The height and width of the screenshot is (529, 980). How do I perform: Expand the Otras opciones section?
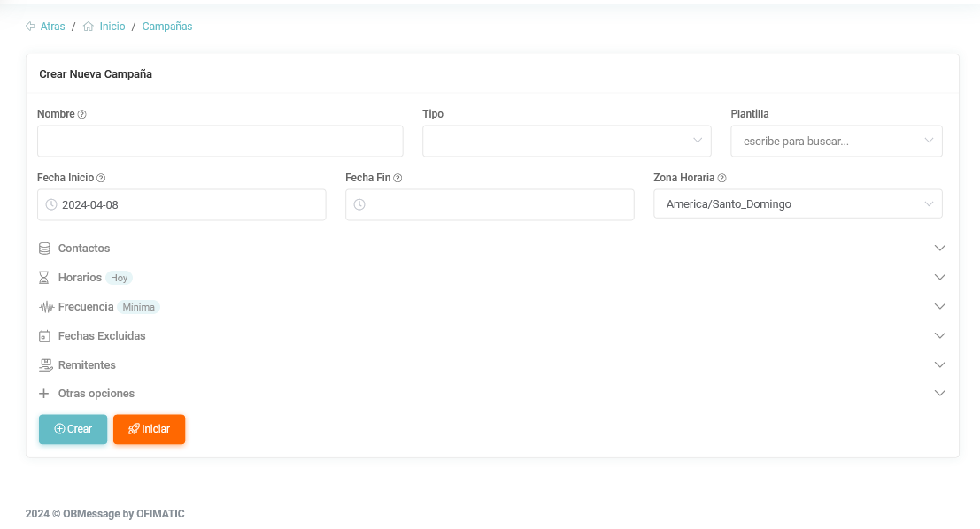[940, 394]
